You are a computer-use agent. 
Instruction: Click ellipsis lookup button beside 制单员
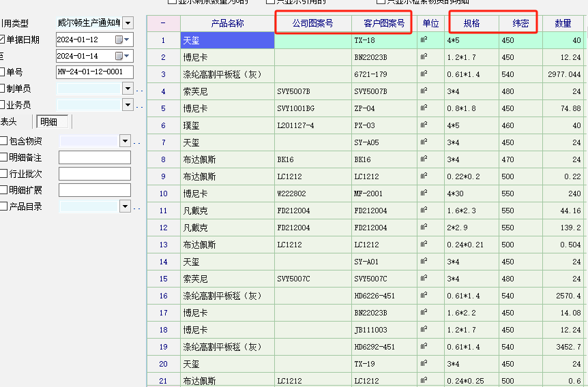point(139,89)
